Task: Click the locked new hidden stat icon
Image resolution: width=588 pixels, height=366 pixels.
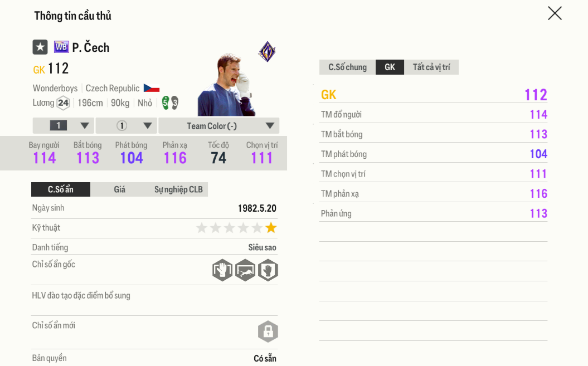Action: [268, 331]
